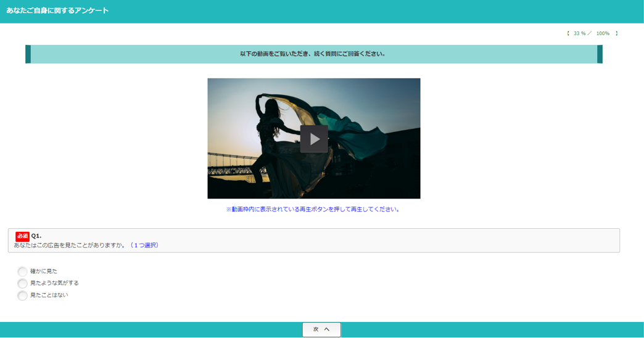The image size is (644, 338).
Task: Click the dark teal bar left of banner
Action: tap(28, 54)
